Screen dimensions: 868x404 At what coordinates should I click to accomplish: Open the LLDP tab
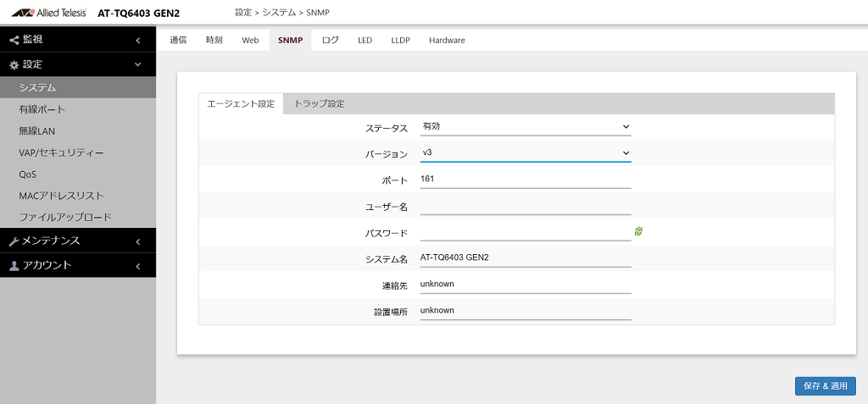pyautogui.click(x=400, y=41)
